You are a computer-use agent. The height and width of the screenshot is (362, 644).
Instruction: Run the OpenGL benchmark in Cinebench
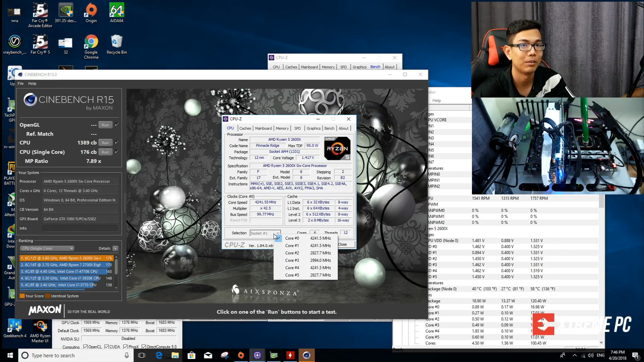coord(105,125)
